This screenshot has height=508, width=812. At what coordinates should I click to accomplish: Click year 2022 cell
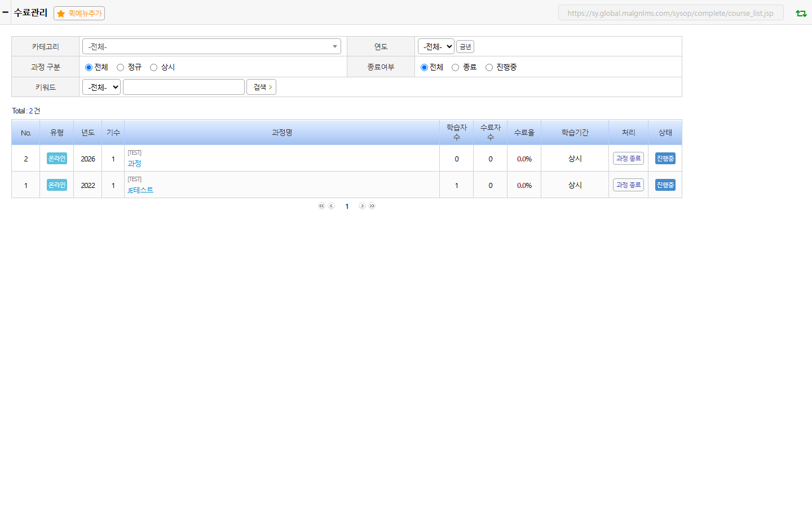click(88, 186)
